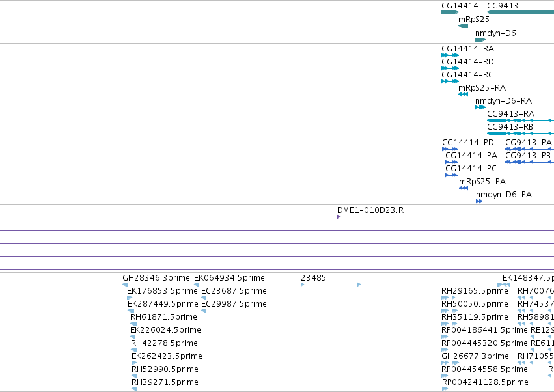The width and height of the screenshot is (554, 392).
Task: Click the mRpS25 gene label
Action: [473, 20]
